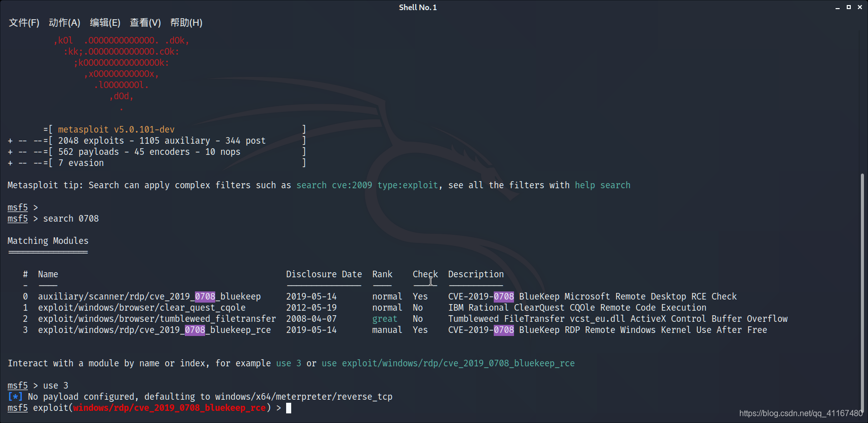Click the 'manual' rank value
Viewport: 868px width, 423px height.
[x=387, y=330]
